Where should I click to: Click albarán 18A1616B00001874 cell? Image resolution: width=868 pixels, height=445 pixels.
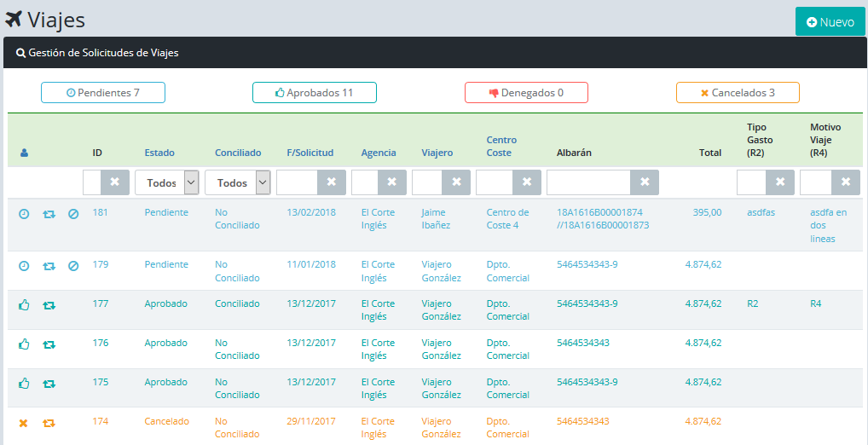pos(603,219)
